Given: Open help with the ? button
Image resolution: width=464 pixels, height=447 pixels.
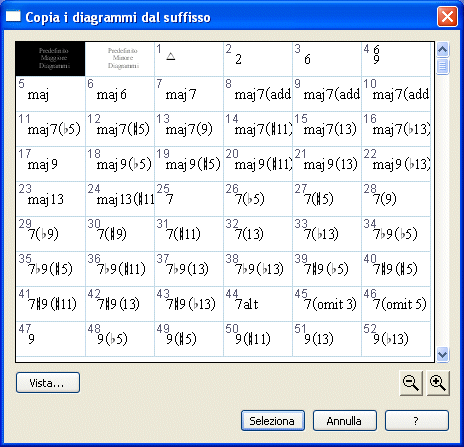Looking at the screenshot, I should (417, 421).
